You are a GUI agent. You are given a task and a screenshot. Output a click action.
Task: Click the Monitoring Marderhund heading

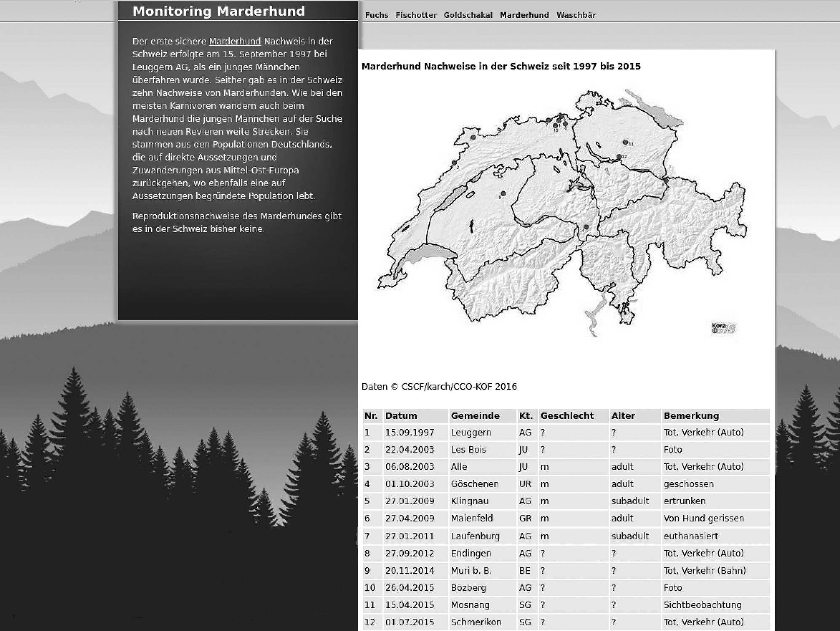pyautogui.click(x=219, y=11)
